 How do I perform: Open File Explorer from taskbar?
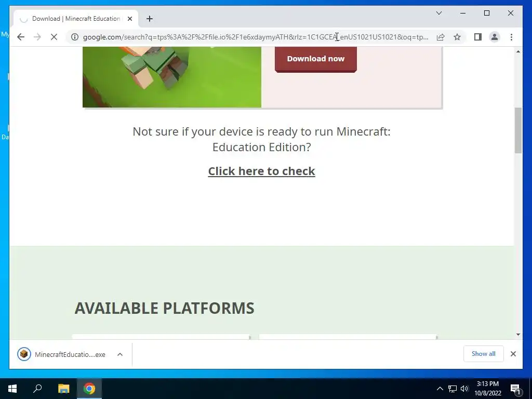pyautogui.click(x=63, y=389)
